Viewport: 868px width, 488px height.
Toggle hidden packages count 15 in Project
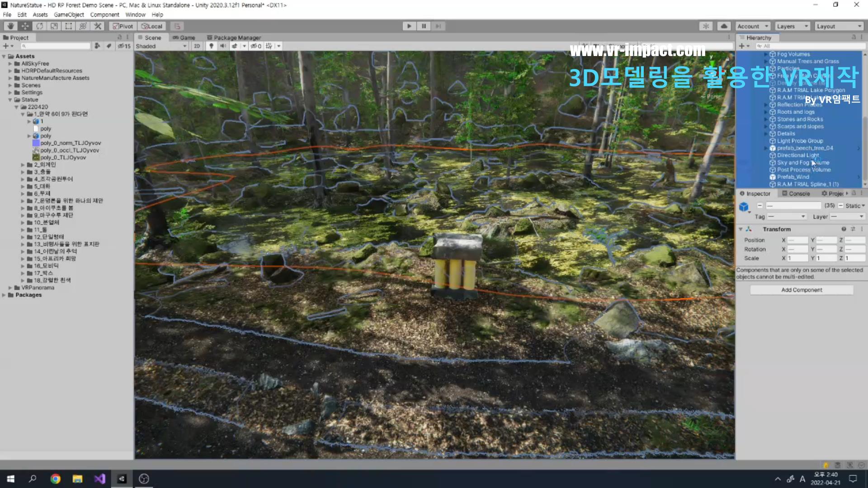[x=124, y=46]
